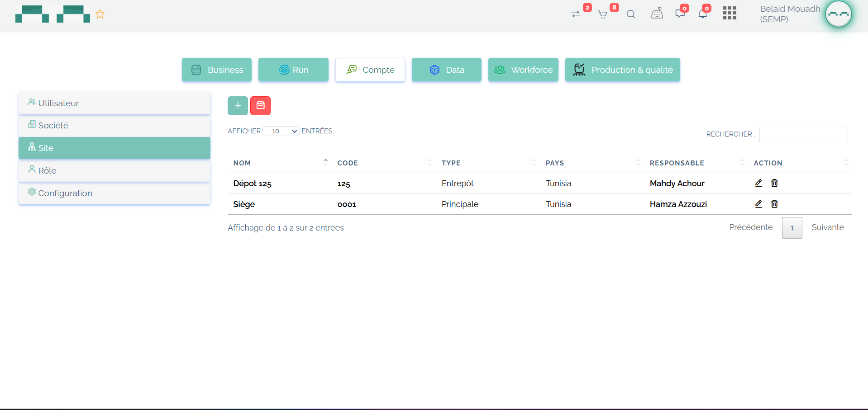Delete the Siège row
This screenshot has height=410, width=868.
pos(774,204)
